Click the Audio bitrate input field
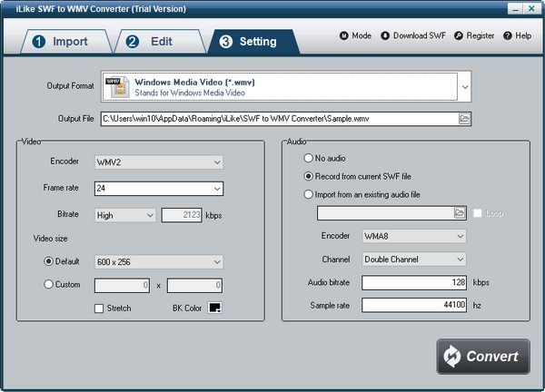Viewport: 545px width, 392px height. (x=415, y=282)
